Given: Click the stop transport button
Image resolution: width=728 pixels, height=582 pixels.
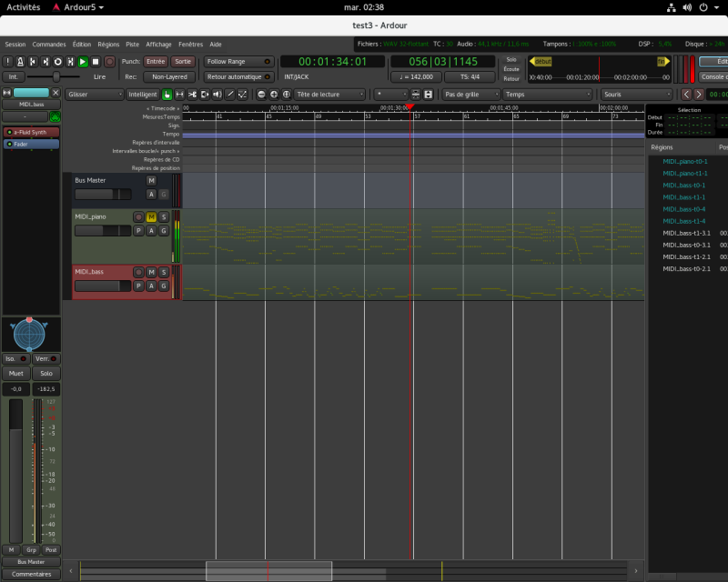Looking at the screenshot, I should (96, 62).
